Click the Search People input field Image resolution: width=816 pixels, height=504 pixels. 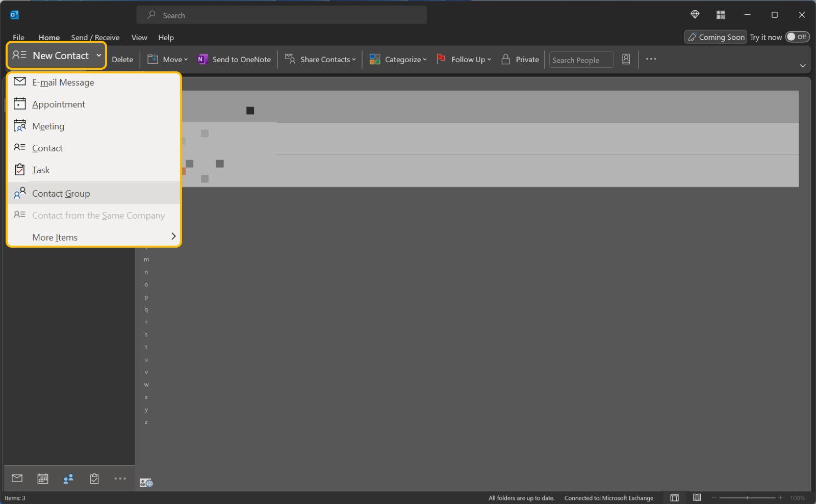click(580, 60)
